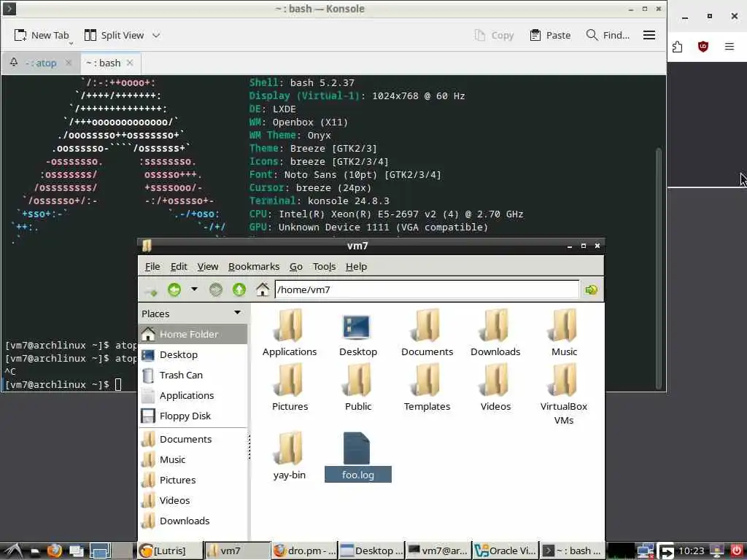Select Pictures bookmark in sidebar
The height and width of the screenshot is (560, 747).
point(193,481)
